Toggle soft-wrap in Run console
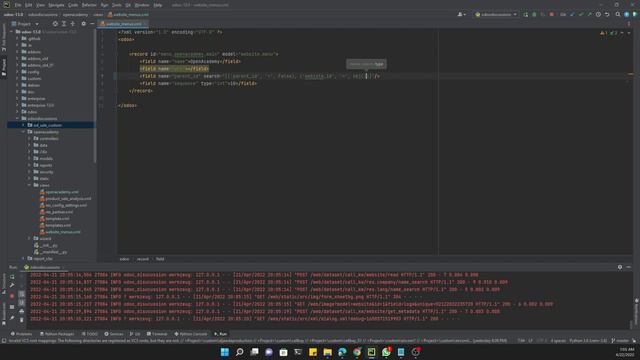The image size is (640, 360). click(x=22, y=294)
